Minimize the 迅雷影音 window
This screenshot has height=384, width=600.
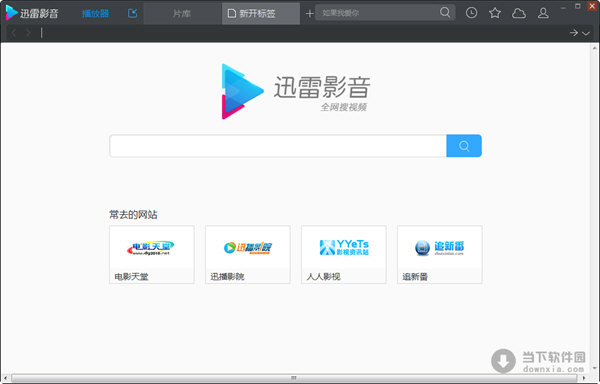[x=563, y=7]
